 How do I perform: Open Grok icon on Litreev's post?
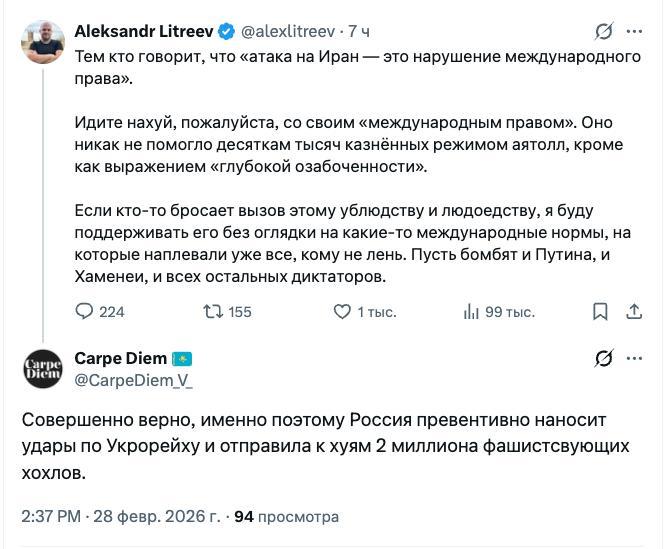pos(604,31)
